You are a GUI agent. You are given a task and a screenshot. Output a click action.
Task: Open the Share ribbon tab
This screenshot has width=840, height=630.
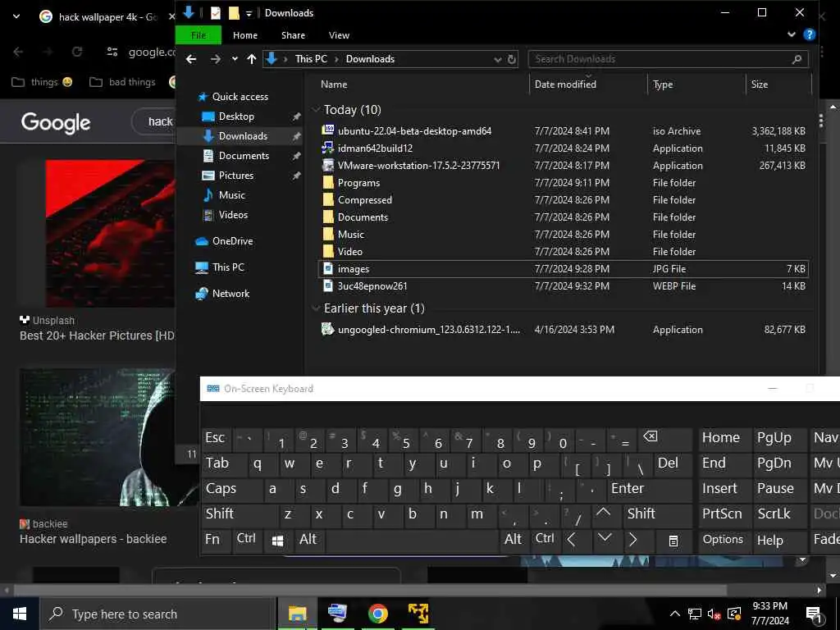293,34
